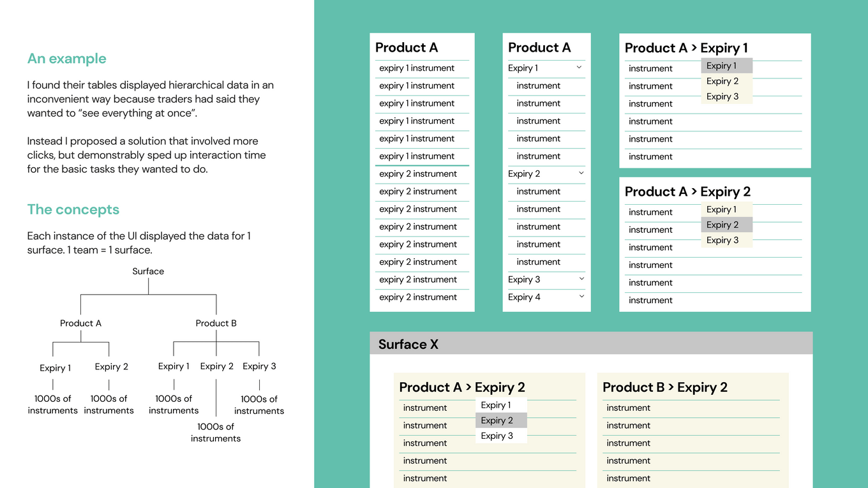Select Expiry 2 under Product B in diagram
This screenshot has height=488, width=868.
(x=216, y=366)
